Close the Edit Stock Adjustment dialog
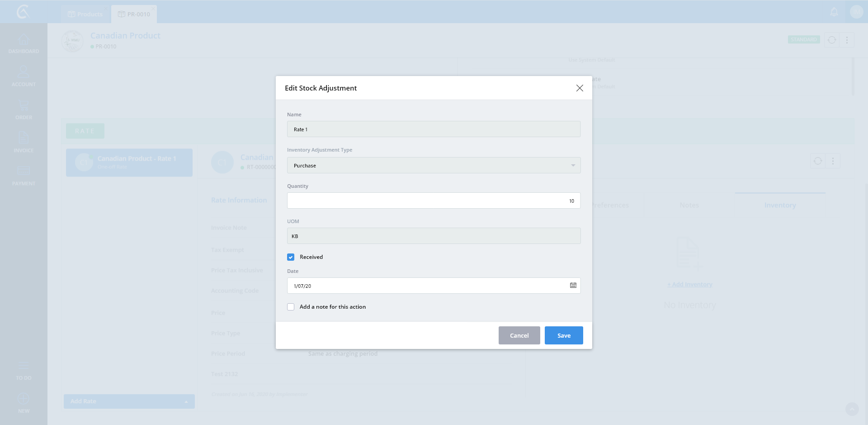868x425 pixels. [x=580, y=88]
